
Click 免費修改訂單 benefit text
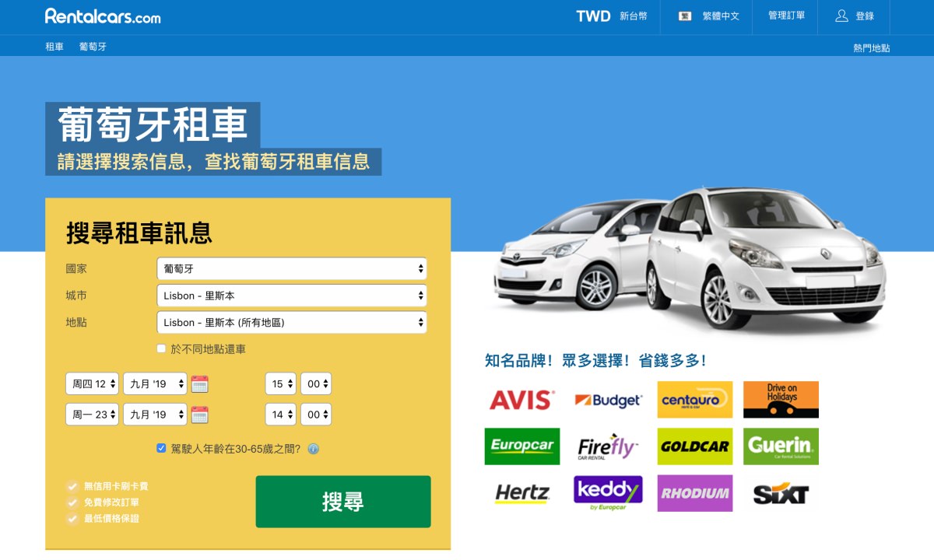point(111,502)
